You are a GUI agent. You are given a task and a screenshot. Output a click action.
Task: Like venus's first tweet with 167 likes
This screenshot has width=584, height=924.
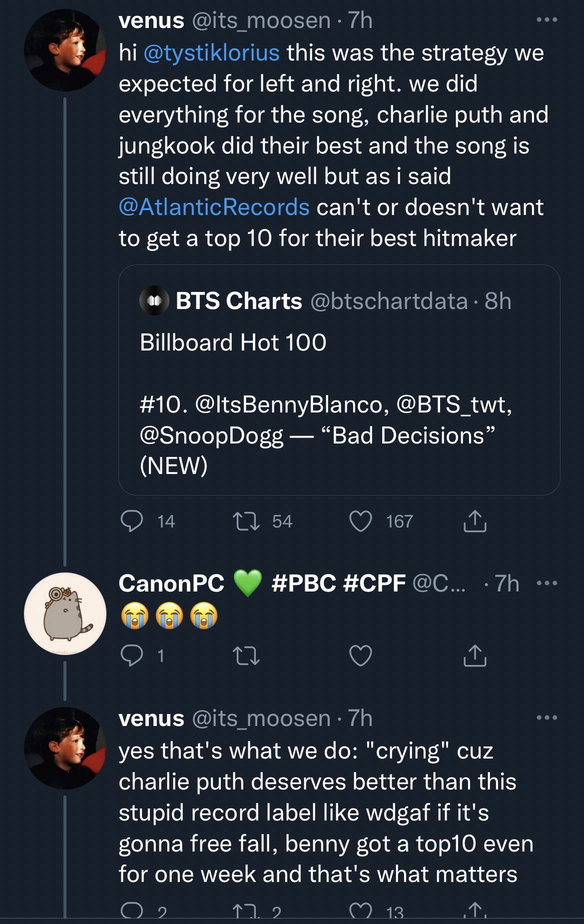point(361,521)
